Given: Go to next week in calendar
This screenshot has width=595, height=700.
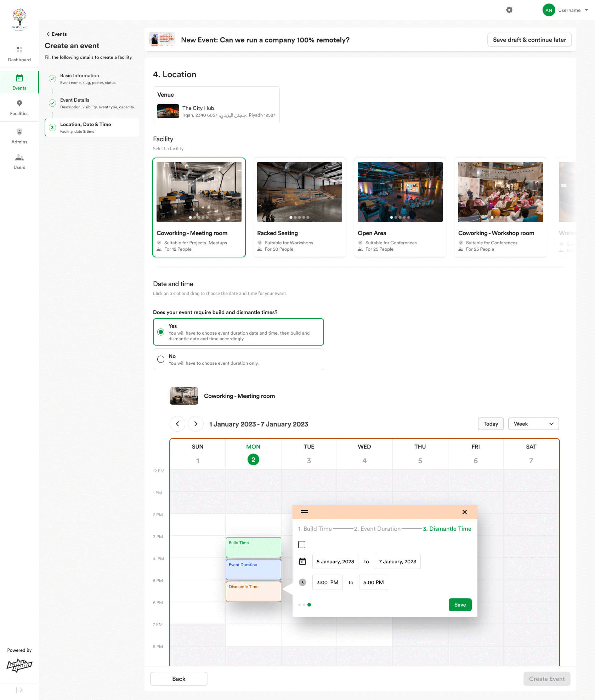Looking at the screenshot, I should (196, 424).
